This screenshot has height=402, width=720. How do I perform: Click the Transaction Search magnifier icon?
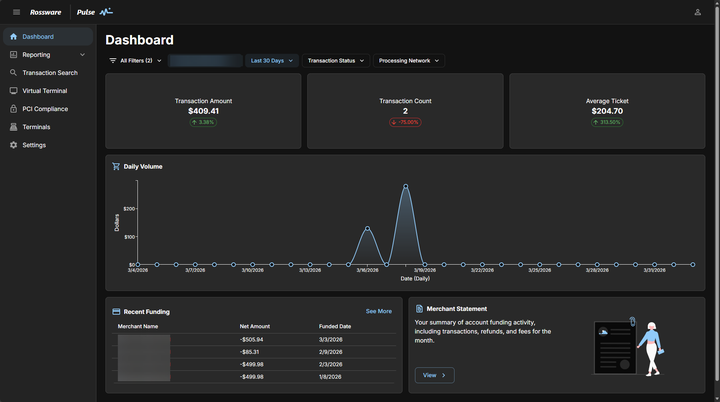pos(13,73)
